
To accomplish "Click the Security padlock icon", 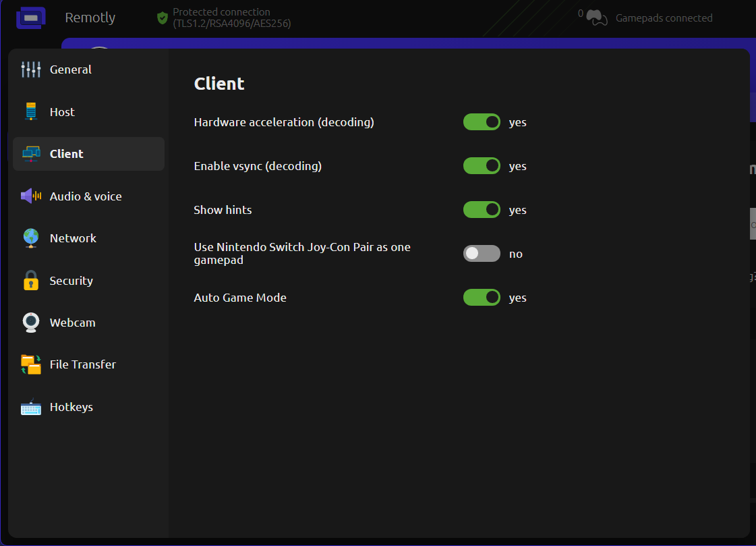I will [31, 281].
